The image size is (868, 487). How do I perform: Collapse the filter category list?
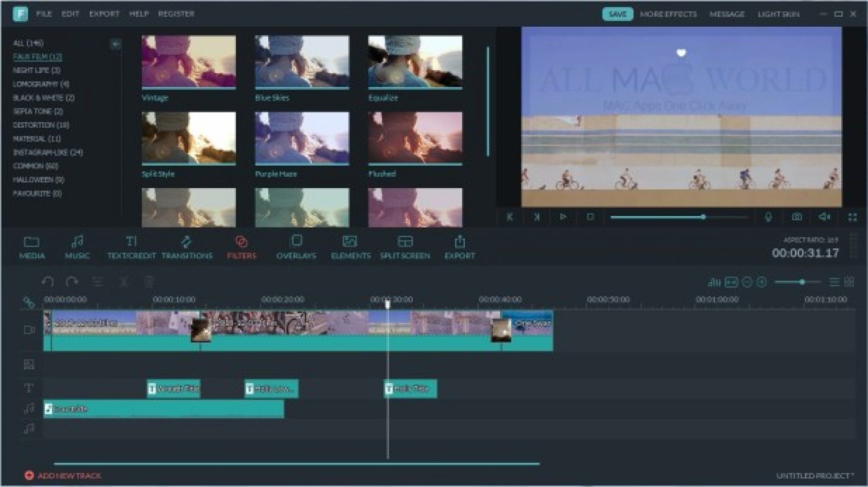115,43
